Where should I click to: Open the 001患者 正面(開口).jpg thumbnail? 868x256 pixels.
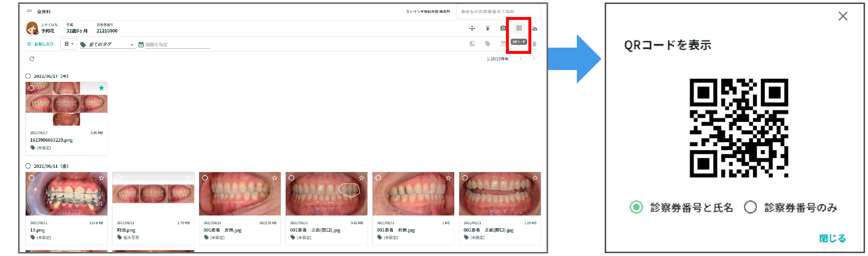pos(500,194)
